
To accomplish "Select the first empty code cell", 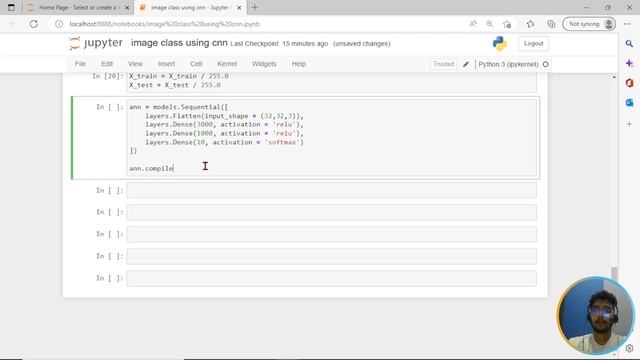I will point(331,191).
